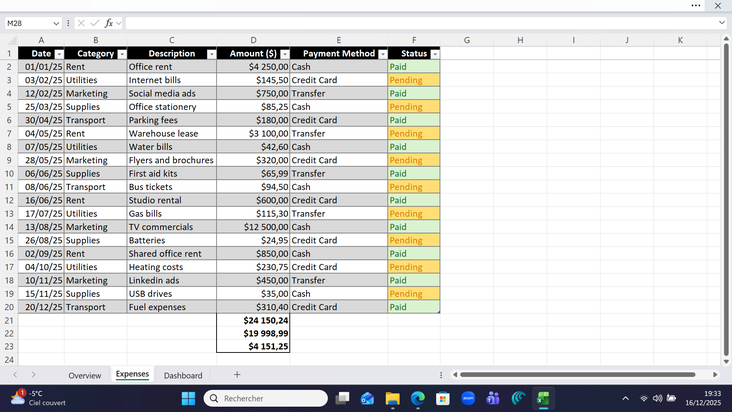732x412 pixels.
Task: Open the Date column filter dropdown
Action: tap(59, 54)
